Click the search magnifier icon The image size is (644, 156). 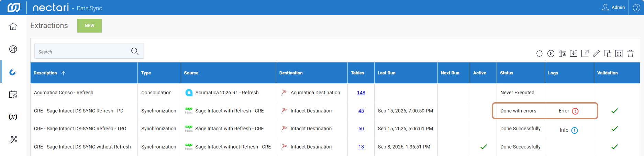coord(135,51)
